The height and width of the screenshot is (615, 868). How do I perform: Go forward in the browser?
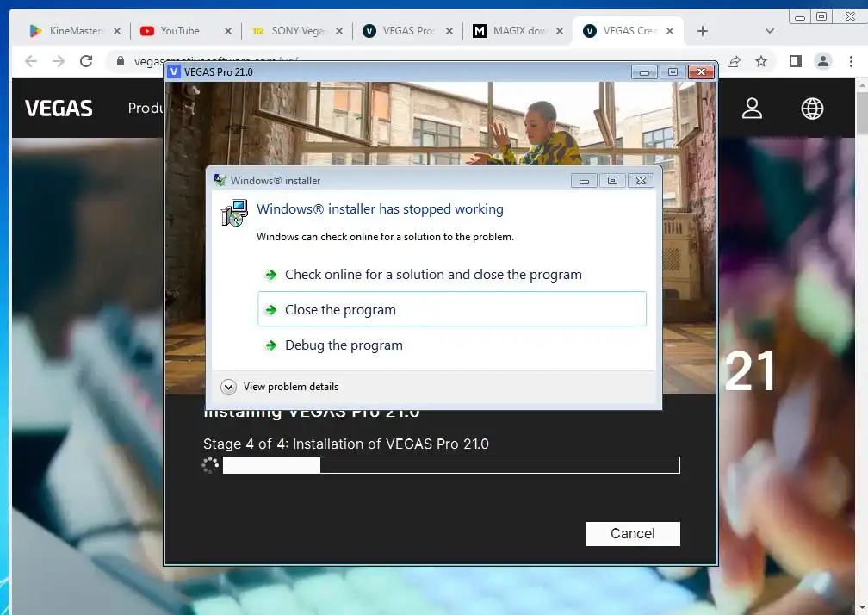pyautogui.click(x=59, y=61)
